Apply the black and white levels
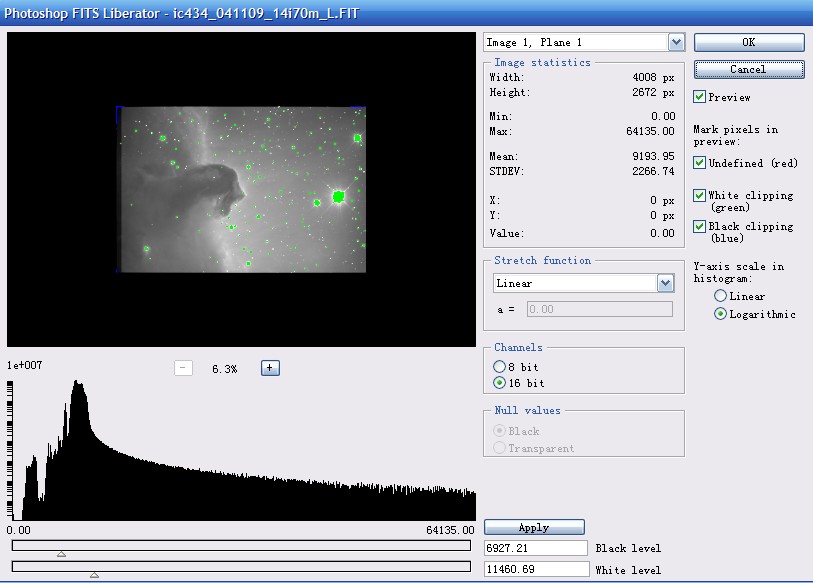 [x=534, y=528]
